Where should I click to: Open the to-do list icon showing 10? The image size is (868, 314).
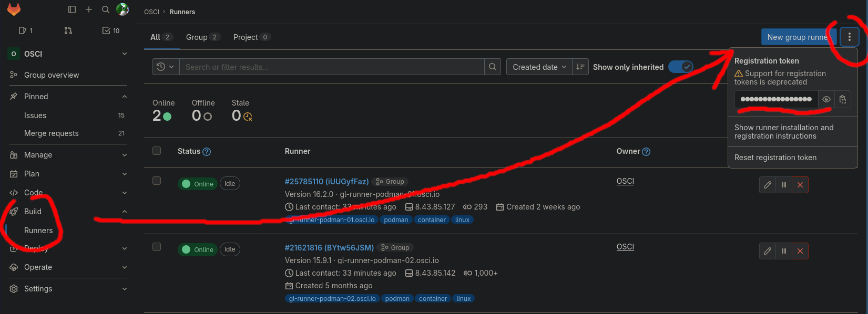click(x=111, y=30)
